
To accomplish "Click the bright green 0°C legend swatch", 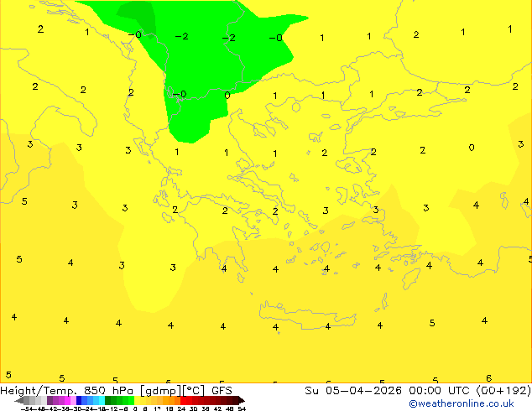I will coord(131,400).
